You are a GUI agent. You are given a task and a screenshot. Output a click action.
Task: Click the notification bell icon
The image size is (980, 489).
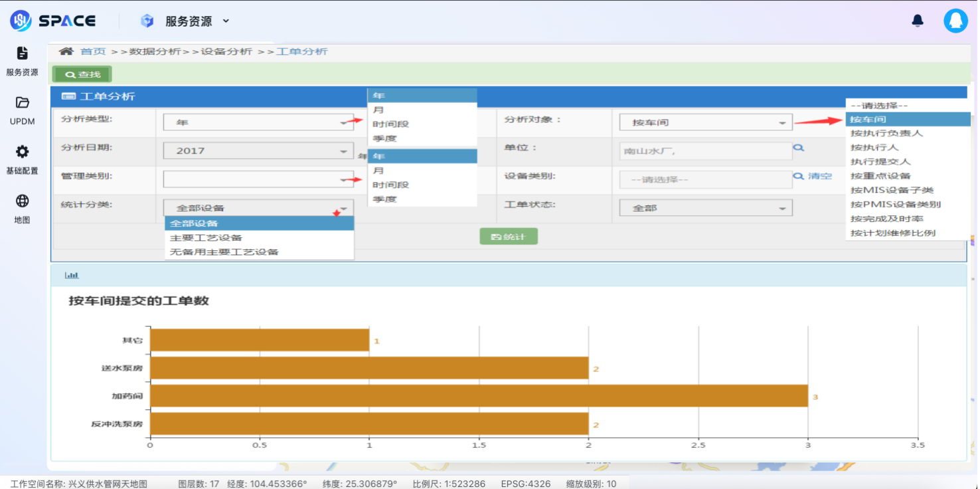point(918,21)
